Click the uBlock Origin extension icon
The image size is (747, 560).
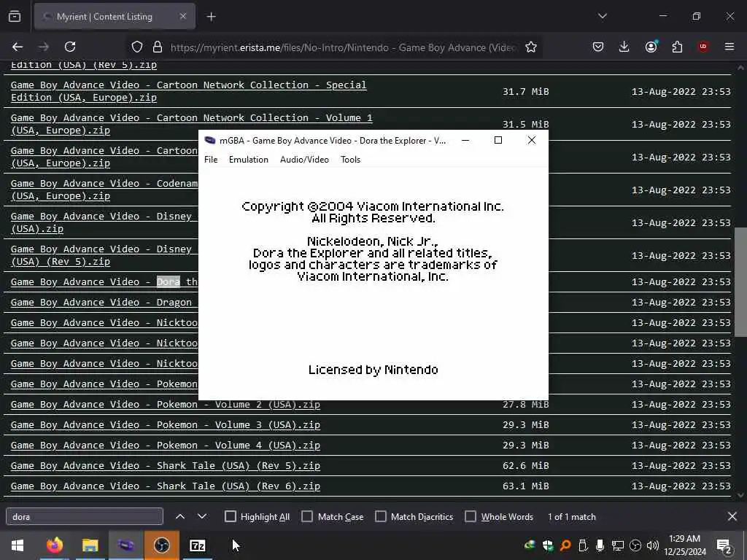point(703,47)
